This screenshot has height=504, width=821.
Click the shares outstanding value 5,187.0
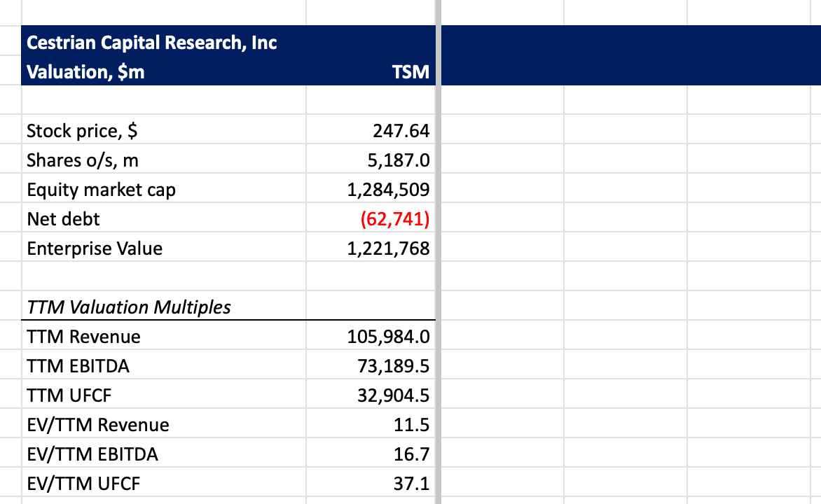(x=371, y=160)
